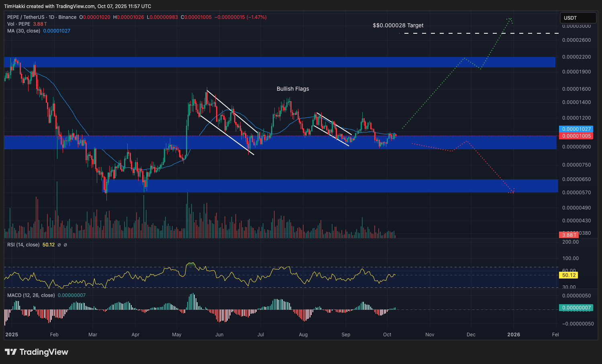Click the Jul label on time axis
The width and height of the screenshot is (602, 364).
(261, 335)
